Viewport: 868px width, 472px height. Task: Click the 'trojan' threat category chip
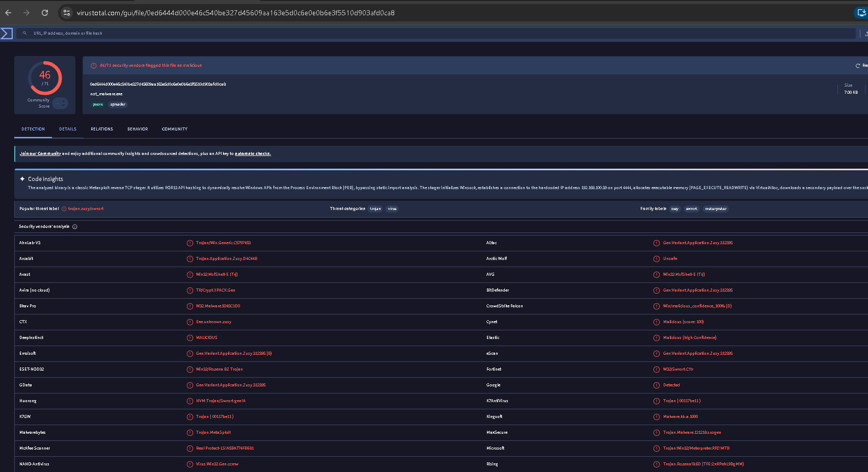click(x=375, y=209)
